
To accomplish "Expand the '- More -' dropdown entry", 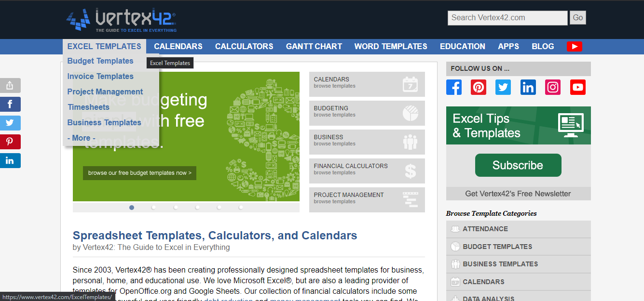I will pos(81,138).
